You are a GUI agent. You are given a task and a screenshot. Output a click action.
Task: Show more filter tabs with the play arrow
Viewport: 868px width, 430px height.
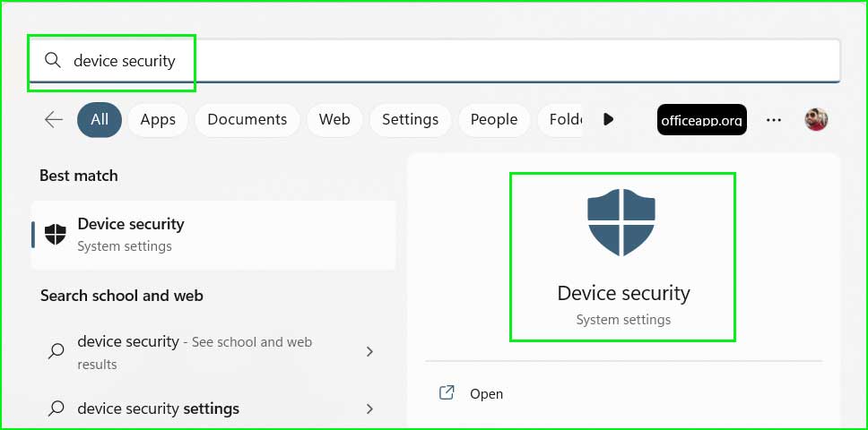[x=608, y=119]
